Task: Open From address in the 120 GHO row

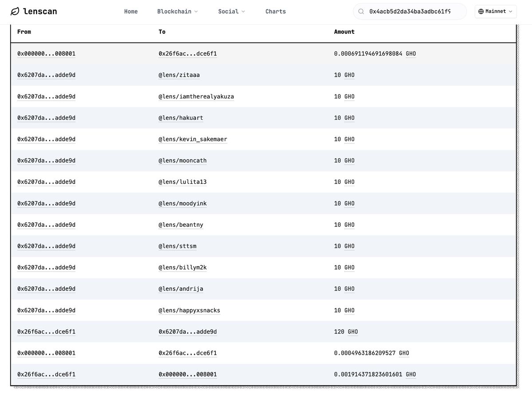Action: pos(46,331)
